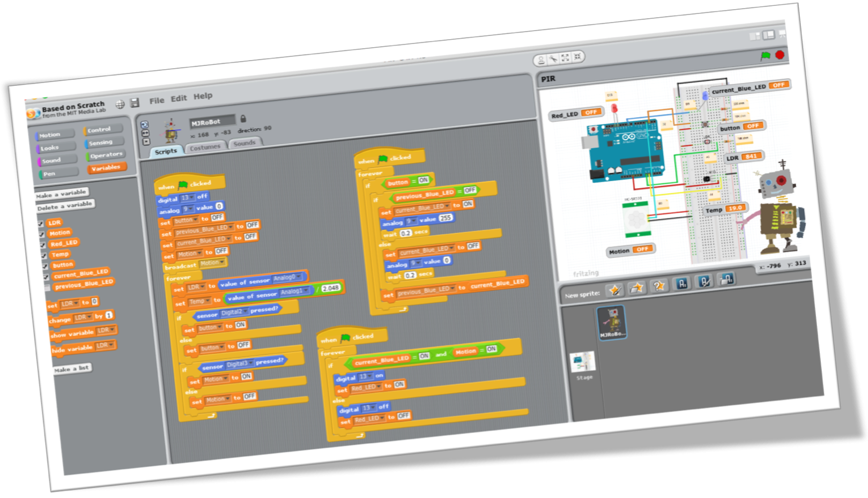Select the MJRoBo sprite thumbnail in sprite list

click(x=612, y=322)
